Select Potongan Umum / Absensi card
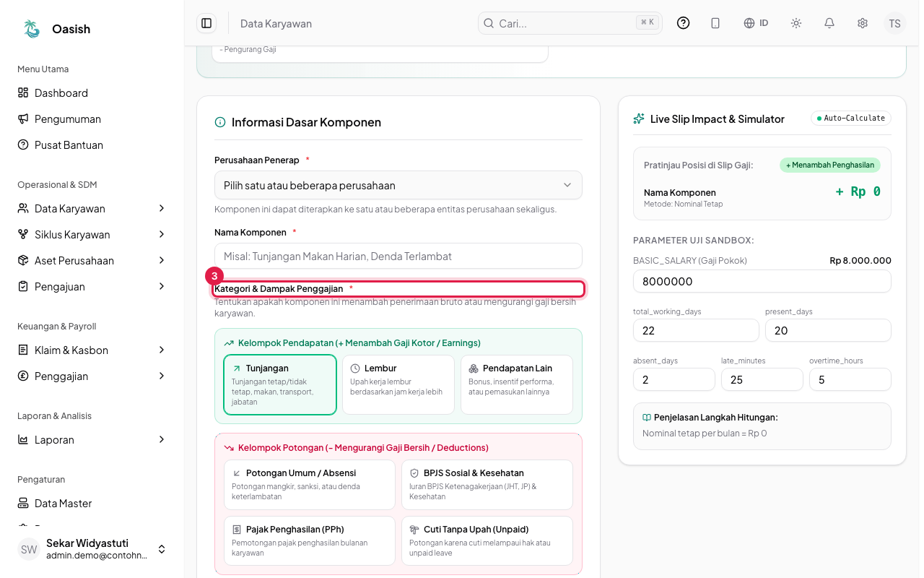The image size is (924, 578). pyautogui.click(x=310, y=485)
